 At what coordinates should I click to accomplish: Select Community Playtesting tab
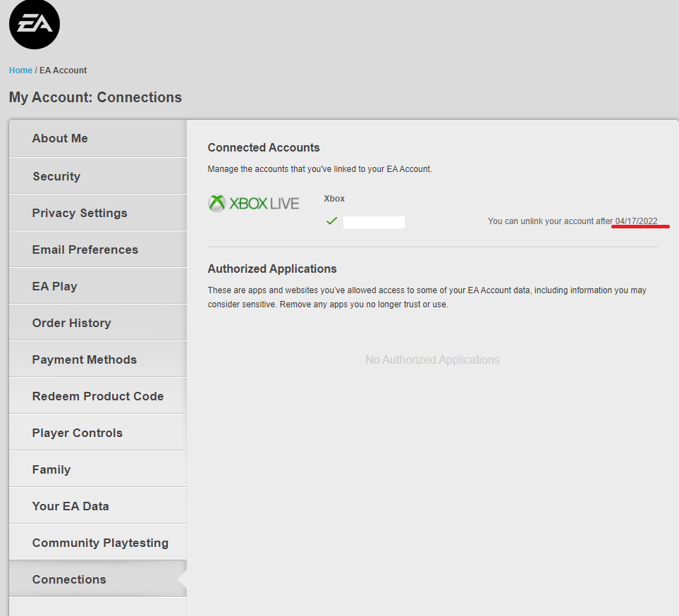click(100, 543)
